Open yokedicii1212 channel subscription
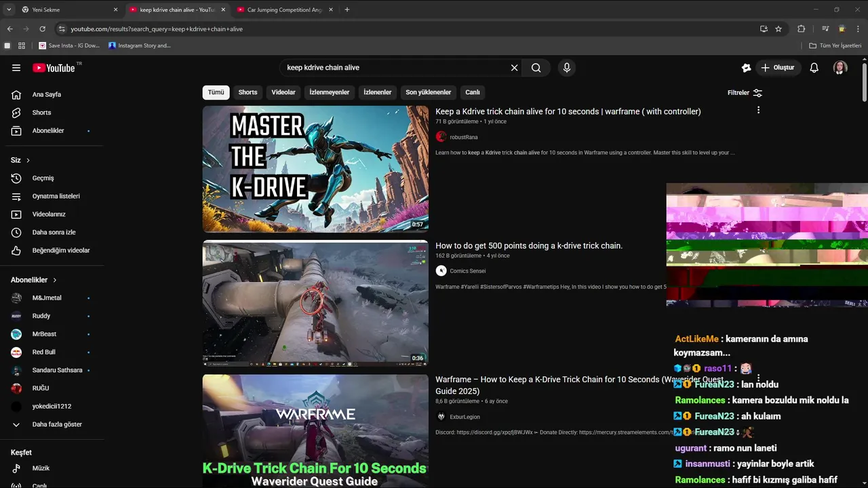Screen dimensions: 868x488 (52, 407)
